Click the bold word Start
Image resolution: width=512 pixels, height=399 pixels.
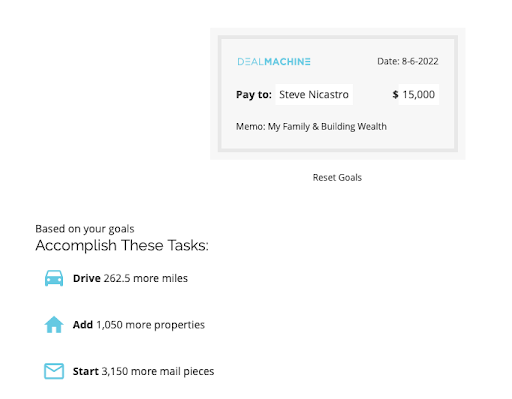click(86, 371)
